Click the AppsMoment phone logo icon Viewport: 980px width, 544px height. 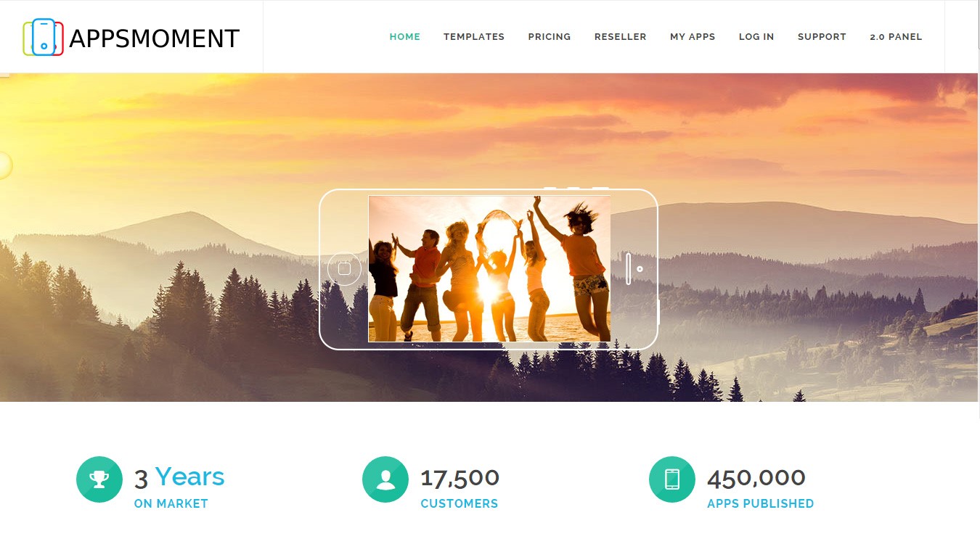coord(44,37)
